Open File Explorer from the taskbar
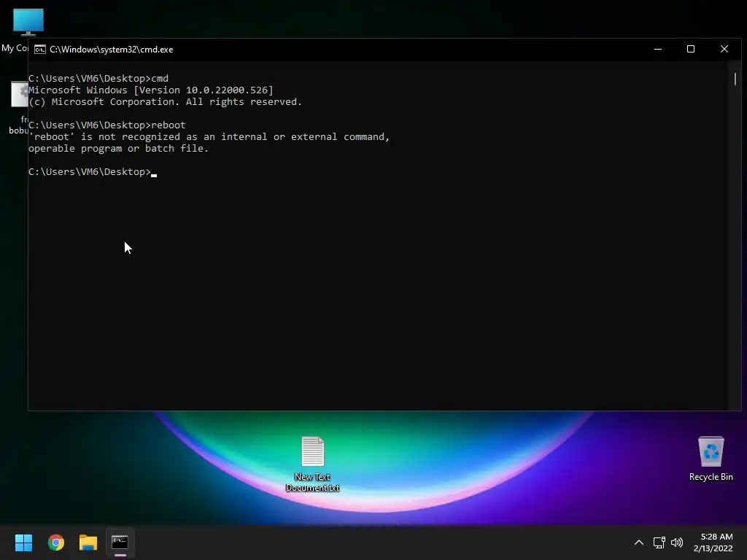The image size is (747, 560). (x=88, y=542)
